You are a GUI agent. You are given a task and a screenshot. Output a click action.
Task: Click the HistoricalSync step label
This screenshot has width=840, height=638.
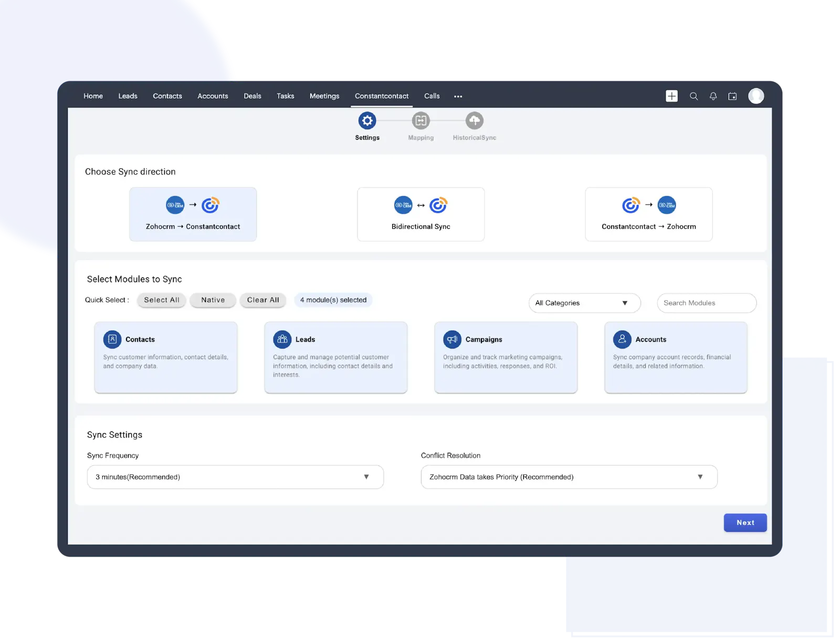tap(474, 137)
